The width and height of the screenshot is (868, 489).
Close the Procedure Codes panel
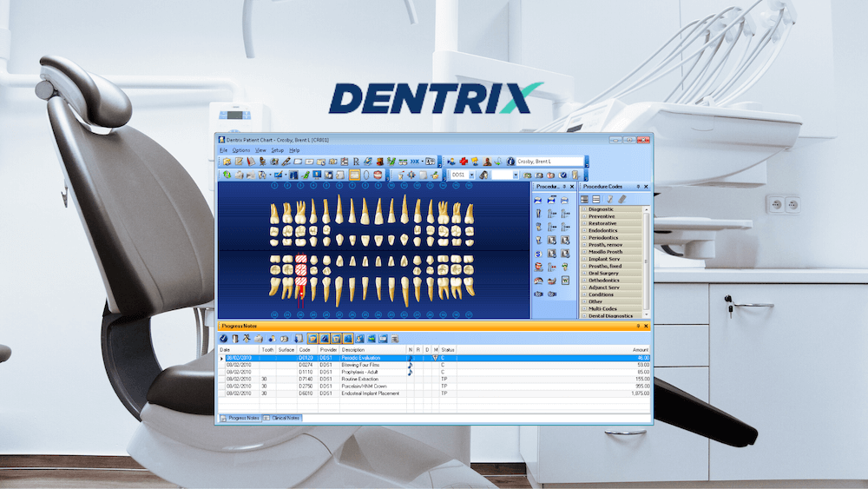click(646, 187)
